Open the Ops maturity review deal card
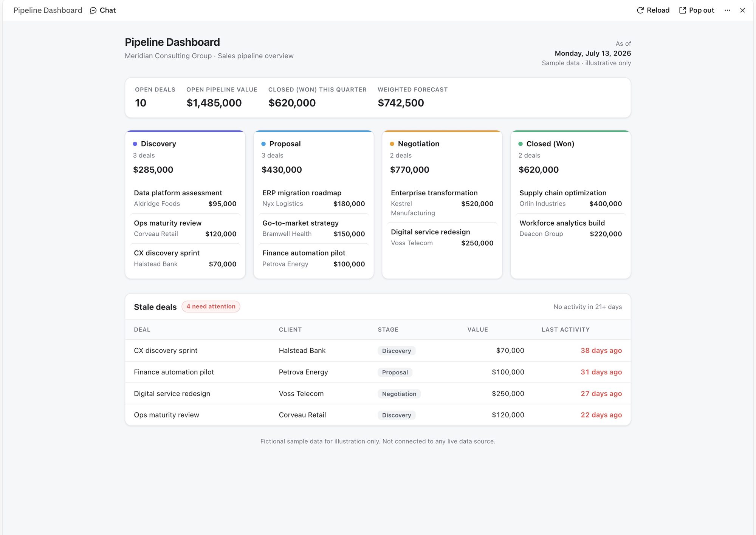Image resolution: width=756 pixels, height=535 pixels. (185, 228)
